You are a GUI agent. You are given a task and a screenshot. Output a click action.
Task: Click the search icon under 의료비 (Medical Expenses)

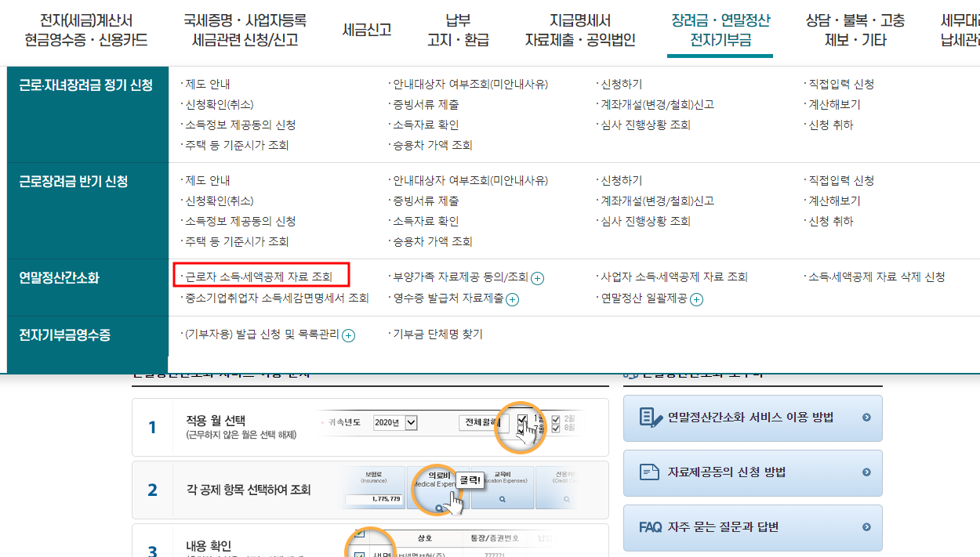pos(439,507)
